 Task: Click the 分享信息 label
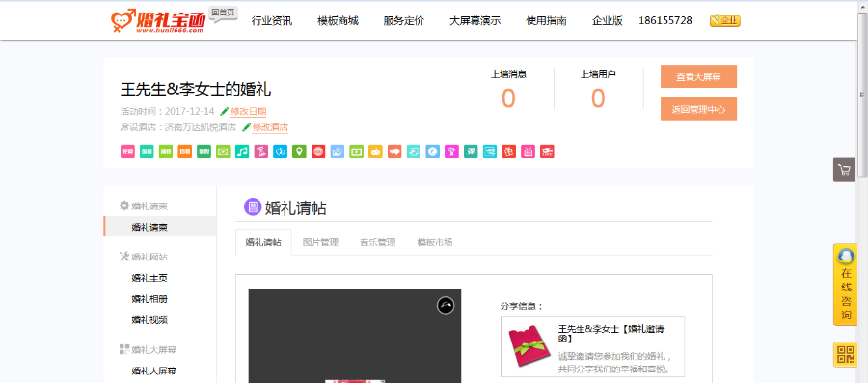(x=522, y=306)
